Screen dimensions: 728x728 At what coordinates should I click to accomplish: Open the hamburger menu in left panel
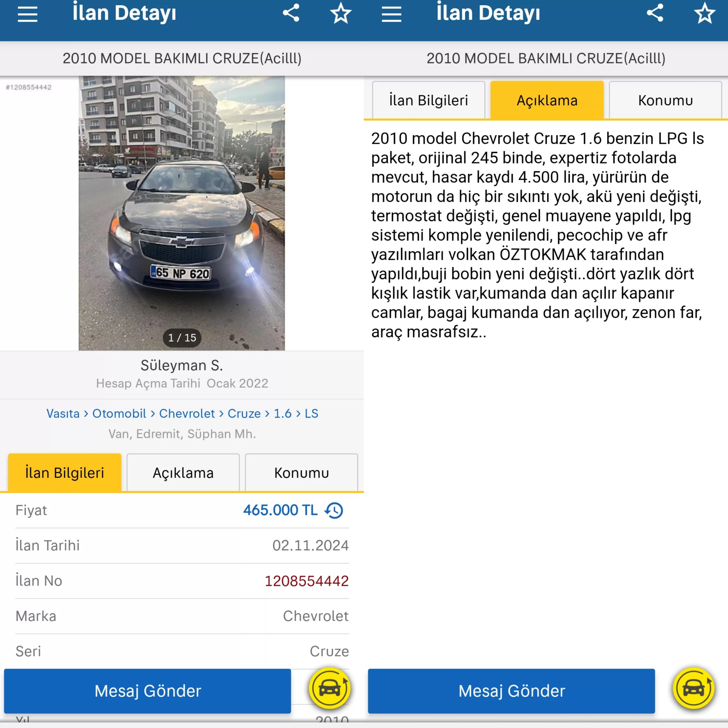pyautogui.click(x=28, y=14)
